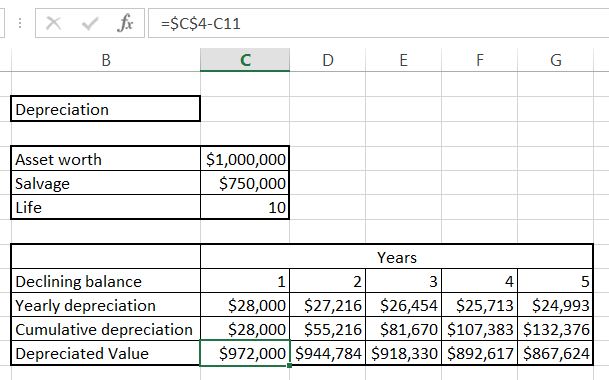The image size is (609, 380).
Task: Select the Depreciated Value $972,000 cell
Action: (245, 353)
